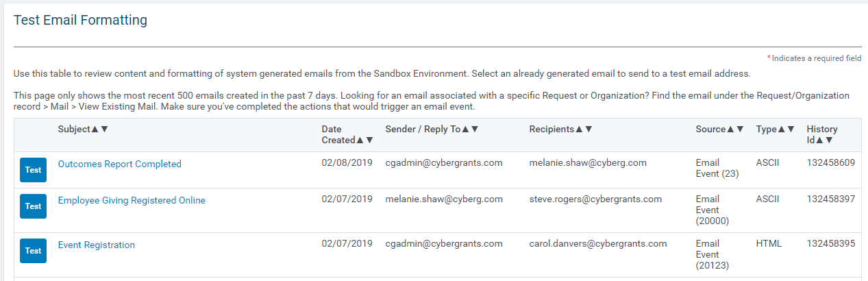Open Outcomes Report Completed email link
This screenshot has height=281, width=868.
point(120,164)
